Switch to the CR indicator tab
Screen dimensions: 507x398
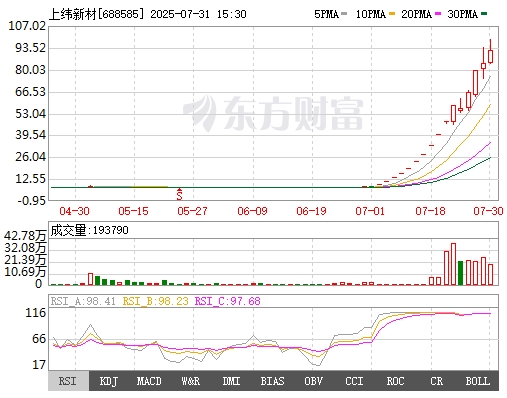[437, 381]
